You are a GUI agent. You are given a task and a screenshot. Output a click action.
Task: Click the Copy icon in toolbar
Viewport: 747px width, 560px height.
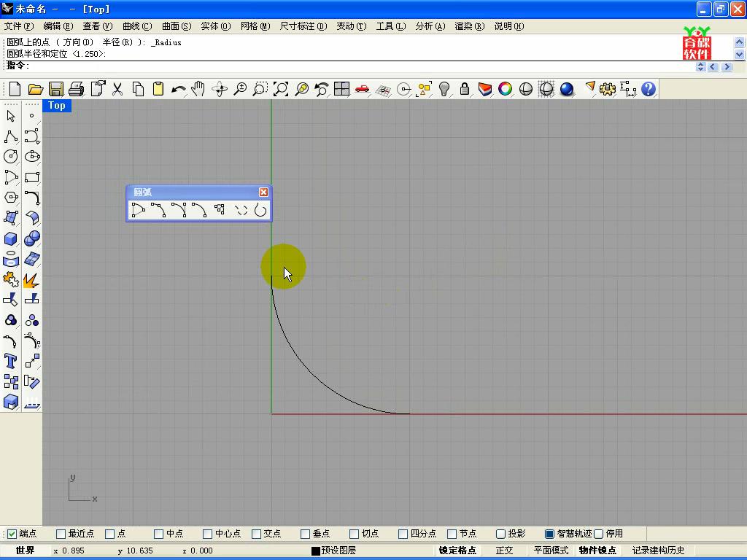pyautogui.click(x=138, y=89)
